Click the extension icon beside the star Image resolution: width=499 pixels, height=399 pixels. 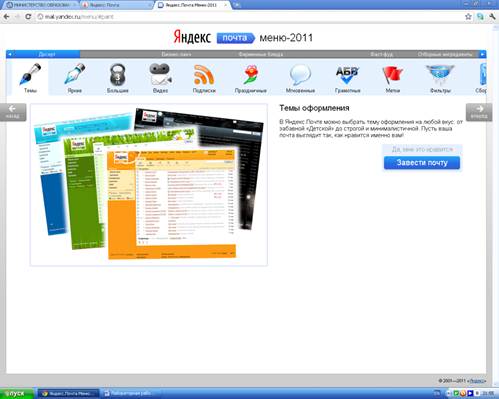[x=480, y=16]
